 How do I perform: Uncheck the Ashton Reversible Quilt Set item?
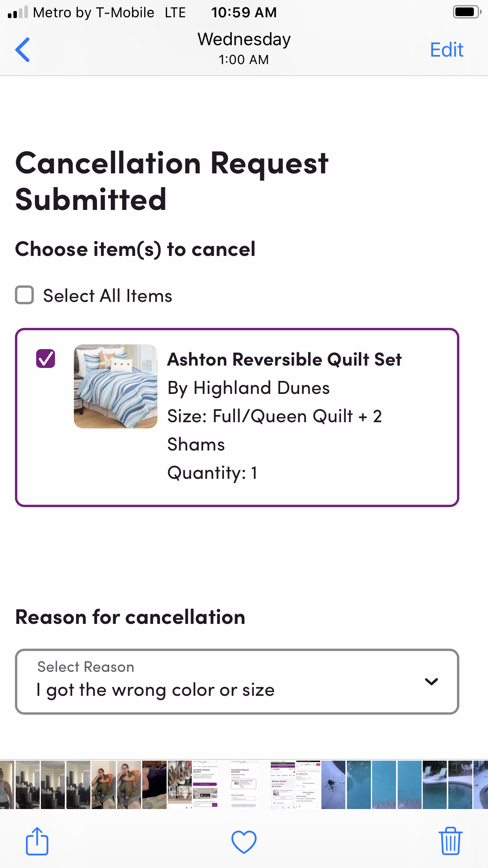point(46,358)
